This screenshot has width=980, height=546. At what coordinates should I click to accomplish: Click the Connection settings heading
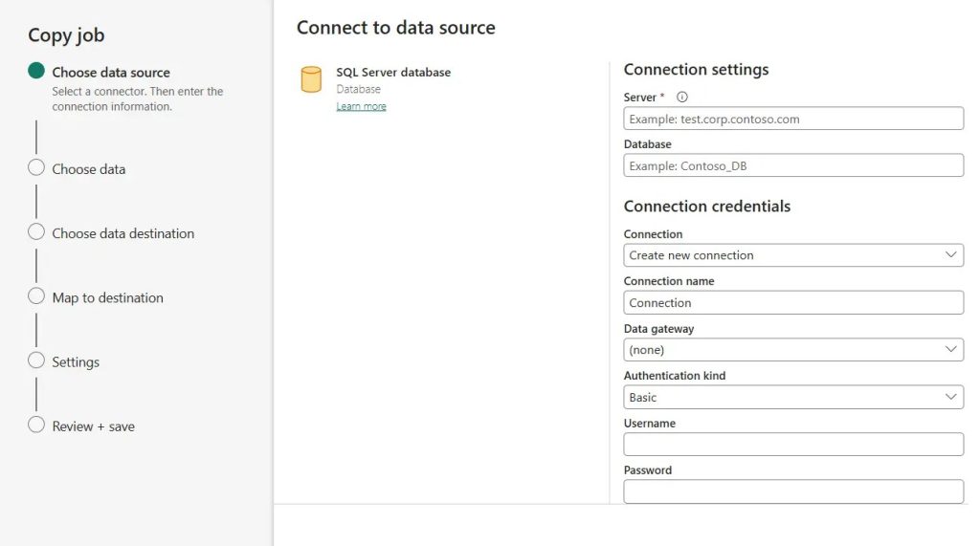(696, 70)
